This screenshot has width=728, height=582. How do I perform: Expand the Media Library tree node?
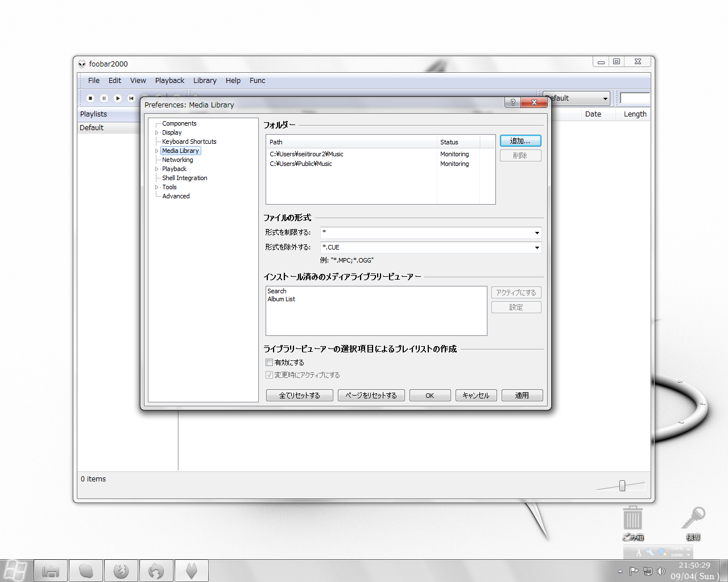(157, 151)
